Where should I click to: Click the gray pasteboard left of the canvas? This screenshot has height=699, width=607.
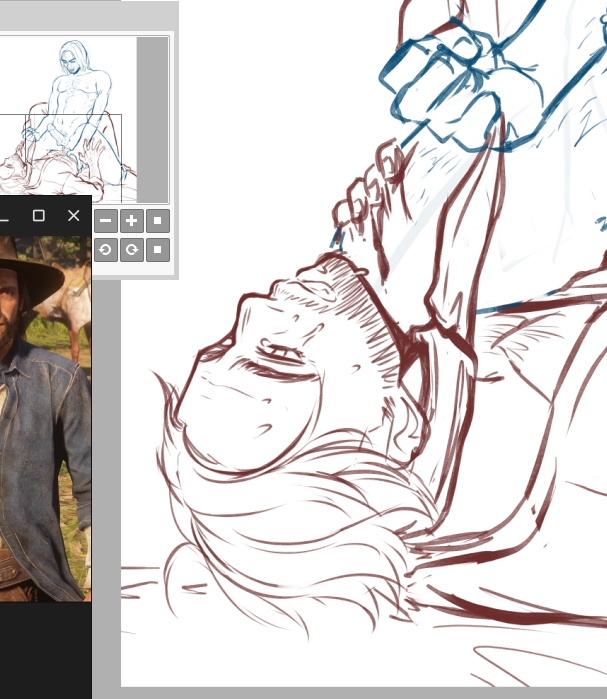click(105, 450)
